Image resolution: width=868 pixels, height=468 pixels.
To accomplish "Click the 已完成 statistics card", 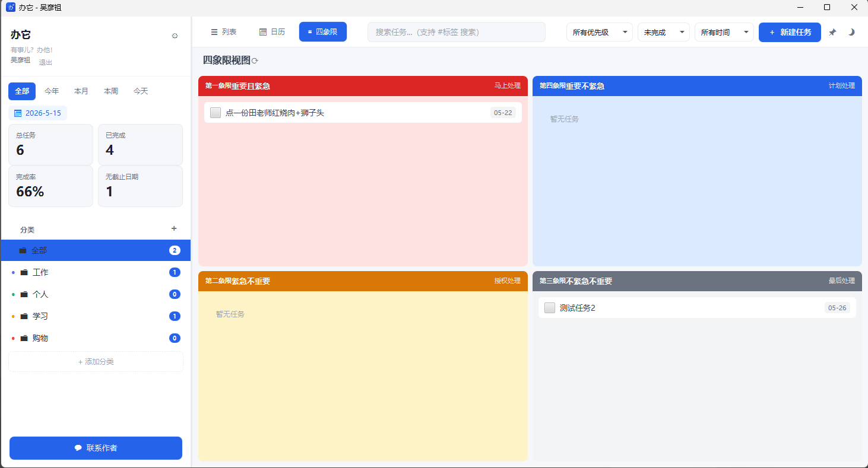I will [140, 144].
